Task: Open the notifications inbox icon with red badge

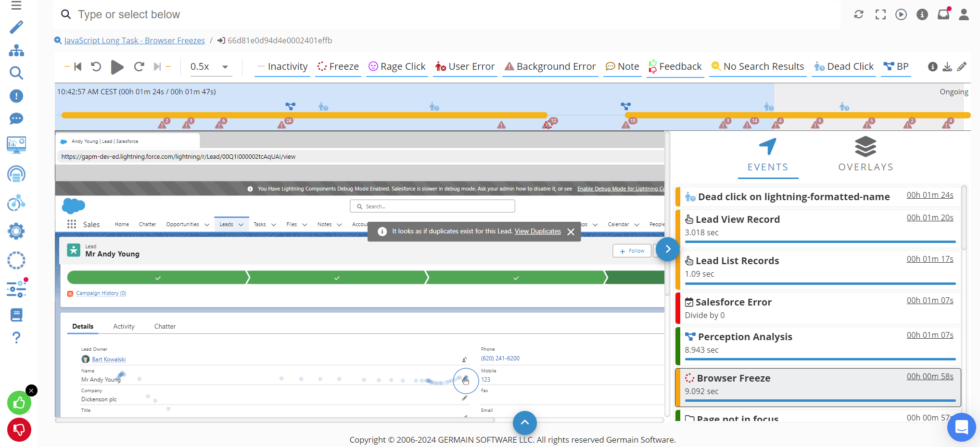Action: tap(943, 14)
